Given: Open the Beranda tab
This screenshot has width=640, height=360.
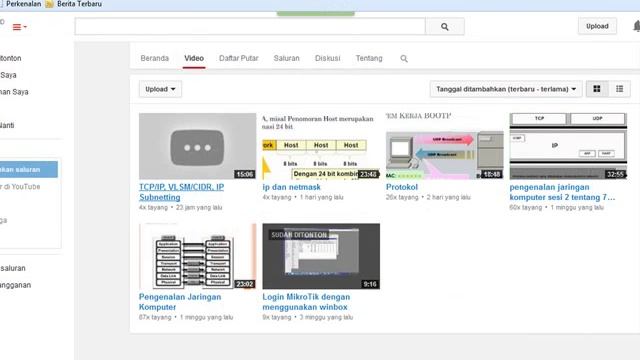Looking at the screenshot, I should click(x=155, y=58).
